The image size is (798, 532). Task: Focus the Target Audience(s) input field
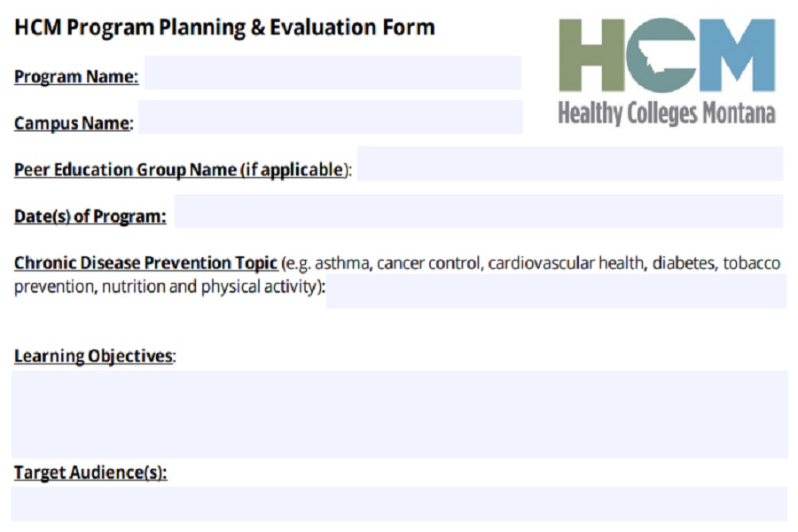click(399, 504)
